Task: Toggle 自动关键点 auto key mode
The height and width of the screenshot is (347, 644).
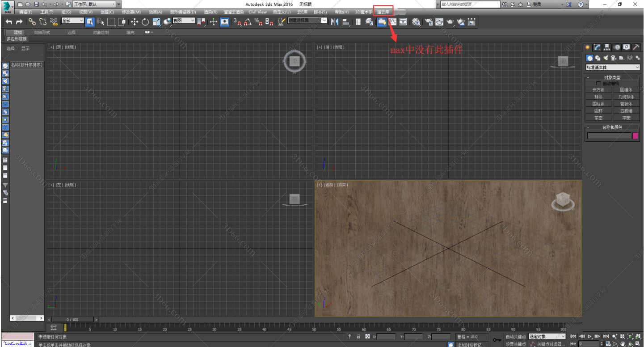Action: 515,336
